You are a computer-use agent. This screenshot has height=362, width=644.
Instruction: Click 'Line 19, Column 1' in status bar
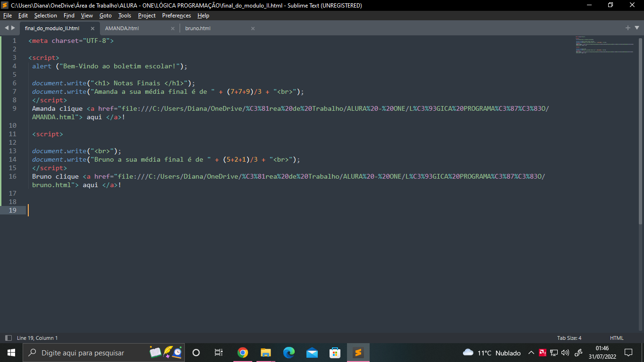click(37, 338)
